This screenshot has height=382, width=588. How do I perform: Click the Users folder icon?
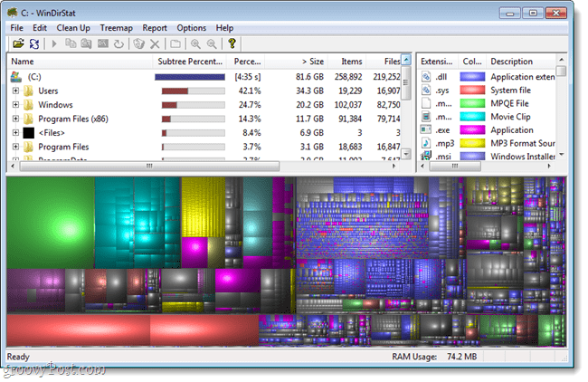click(x=29, y=91)
